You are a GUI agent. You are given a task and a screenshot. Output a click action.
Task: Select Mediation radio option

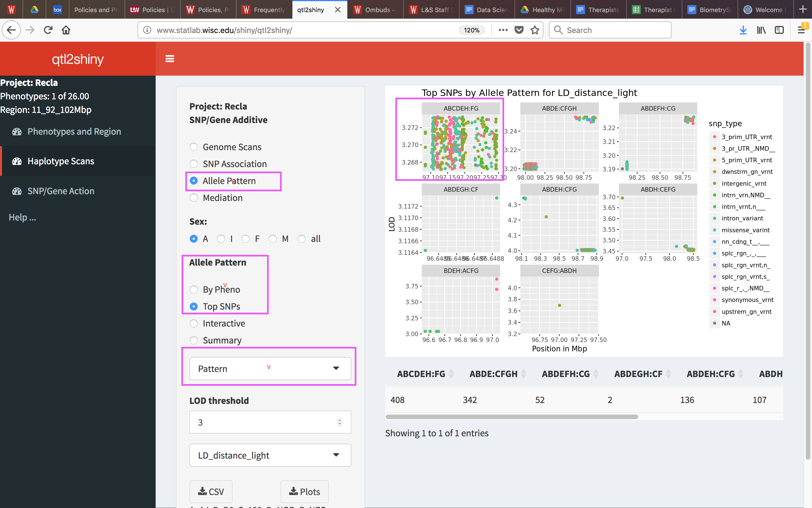point(194,198)
